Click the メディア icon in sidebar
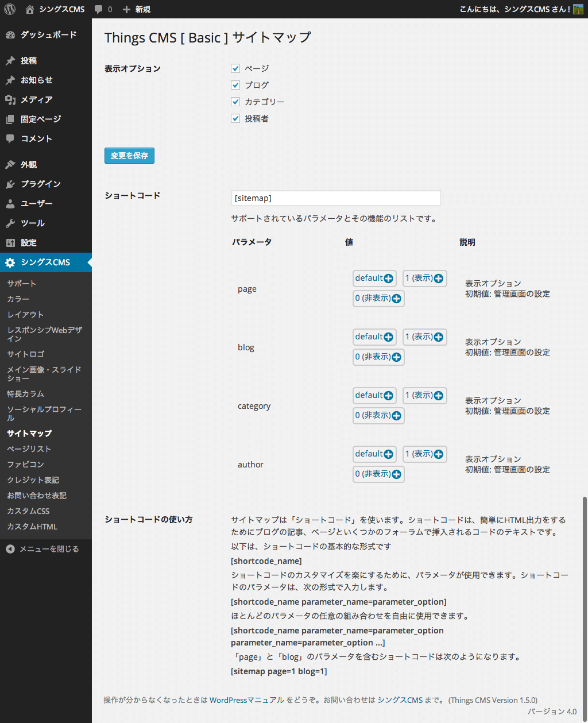588x723 pixels. point(10,100)
